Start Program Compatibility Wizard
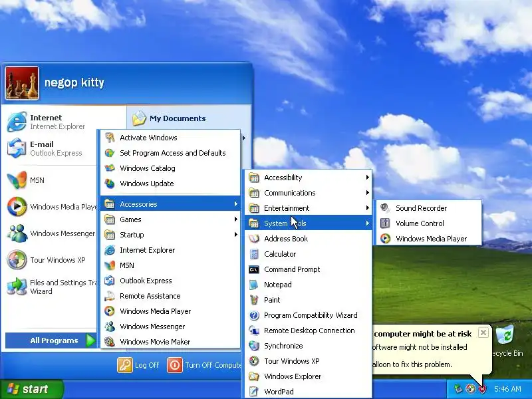The image size is (532, 399). (308, 315)
